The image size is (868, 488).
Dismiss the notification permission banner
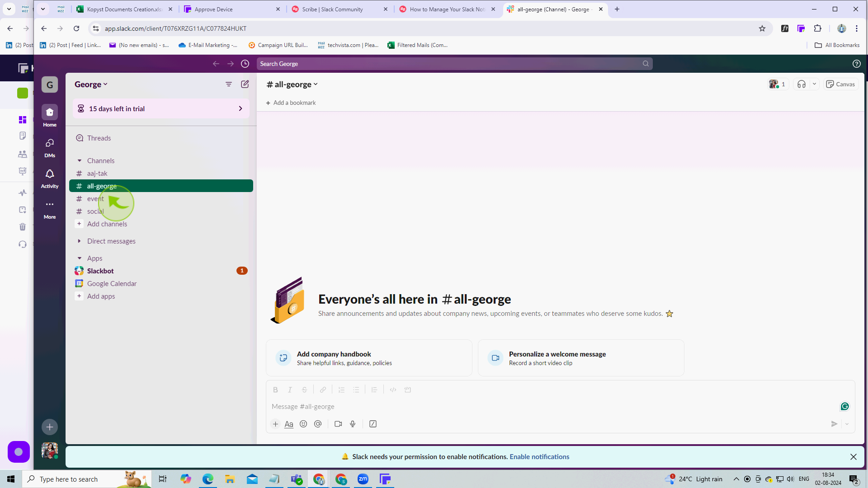click(853, 457)
